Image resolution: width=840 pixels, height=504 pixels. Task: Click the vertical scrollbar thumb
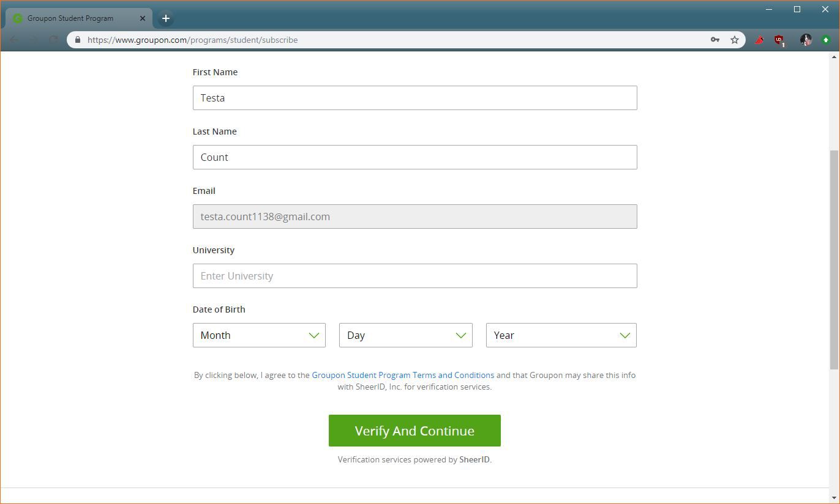tap(834, 259)
